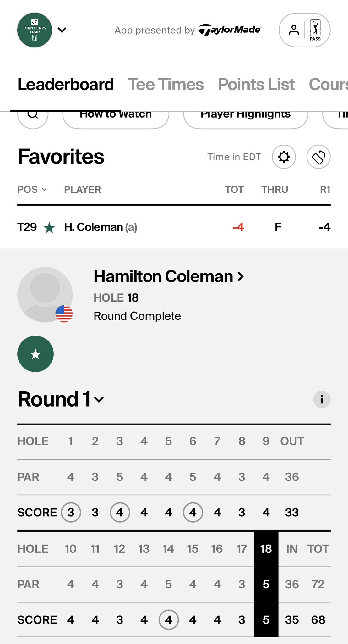Image resolution: width=348 pixels, height=644 pixels.
Task: Tap Hamilton Coleman's avatar photo
Action: pos(45,295)
